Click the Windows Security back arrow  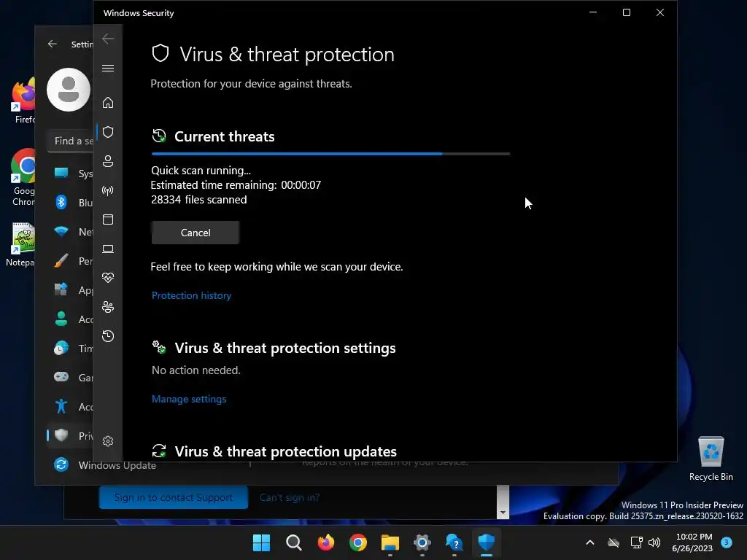108,39
